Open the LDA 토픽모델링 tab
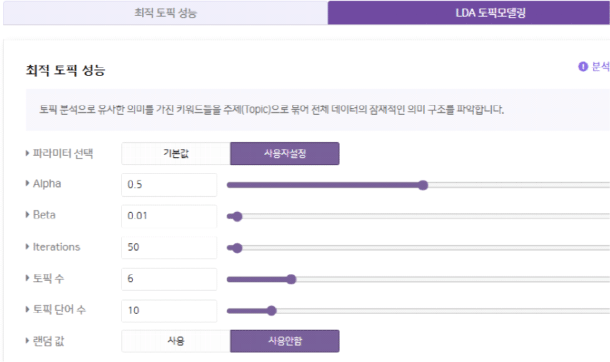This screenshot has width=610, height=362. (469, 13)
